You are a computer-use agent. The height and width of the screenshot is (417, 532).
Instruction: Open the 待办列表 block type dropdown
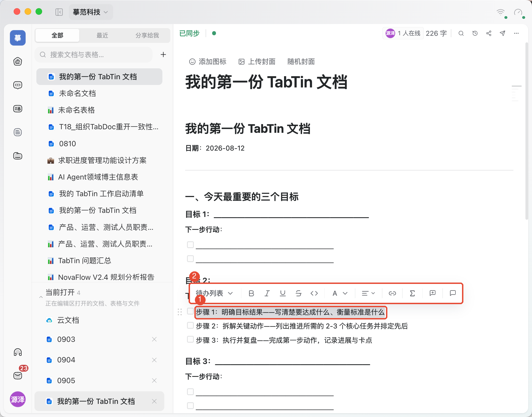tap(214, 293)
